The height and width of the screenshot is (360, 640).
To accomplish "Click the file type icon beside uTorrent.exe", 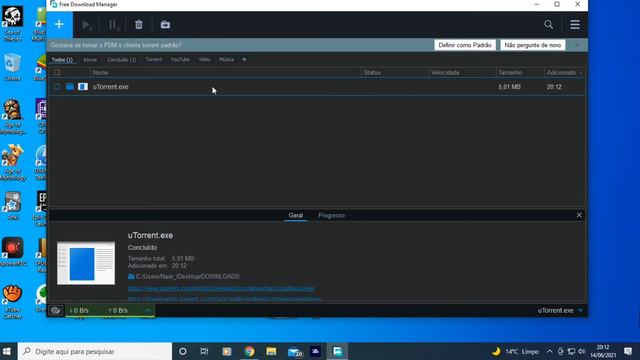I will pos(83,87).
